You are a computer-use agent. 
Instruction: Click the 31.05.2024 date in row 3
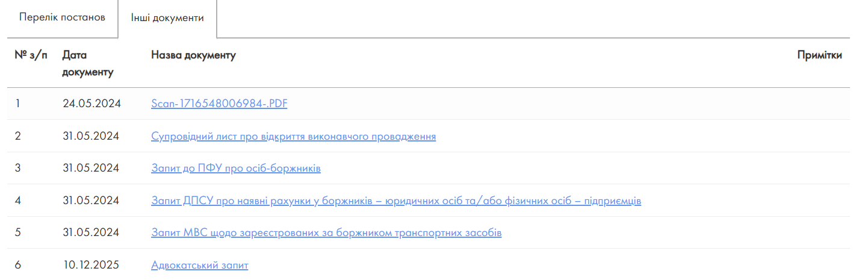pos(91,168)
